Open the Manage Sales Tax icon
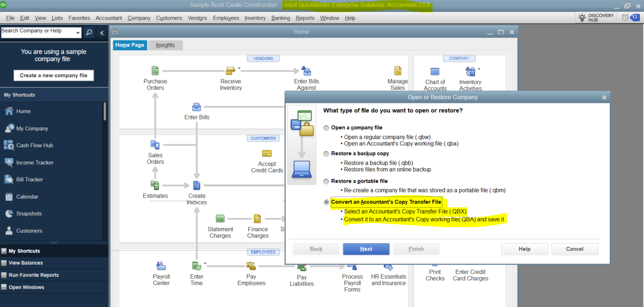Viewport: 644px width, 307px height. coord(398,71)
